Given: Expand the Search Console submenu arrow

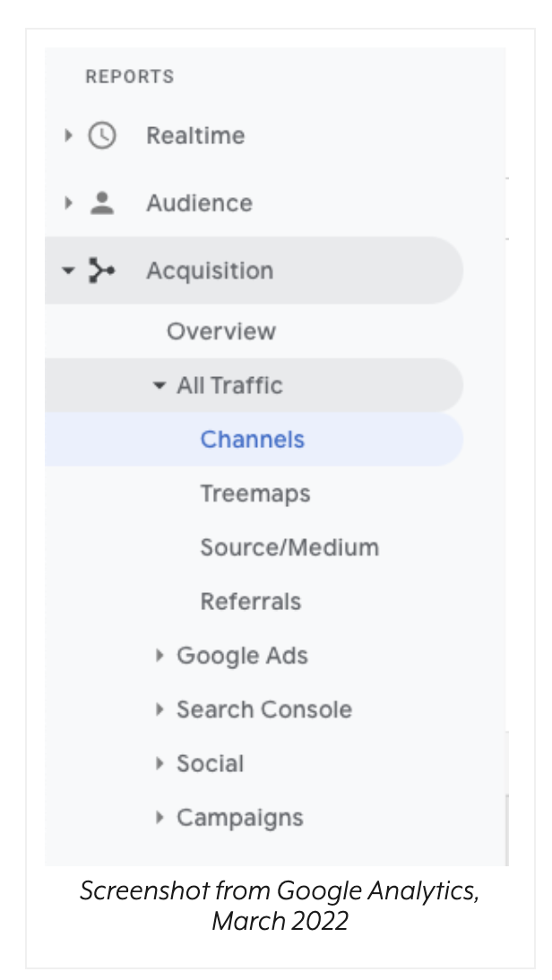Looking at the screenshot, I should click(160, 709).
